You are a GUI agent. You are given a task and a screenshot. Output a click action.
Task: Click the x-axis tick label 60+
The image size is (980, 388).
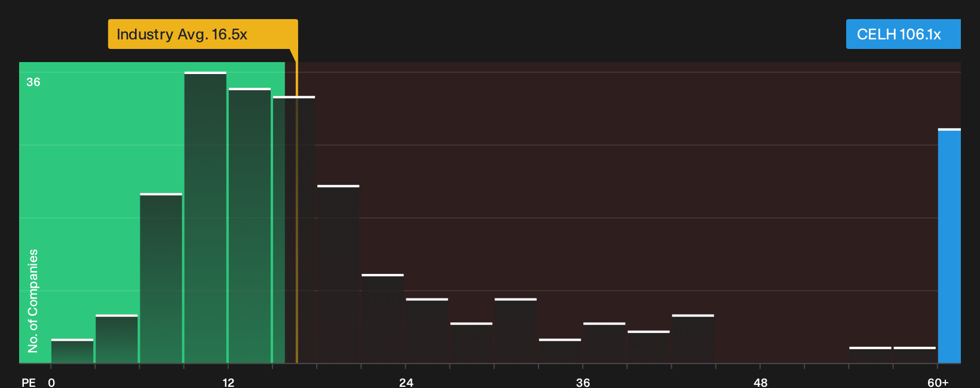(x=938, y=383)
